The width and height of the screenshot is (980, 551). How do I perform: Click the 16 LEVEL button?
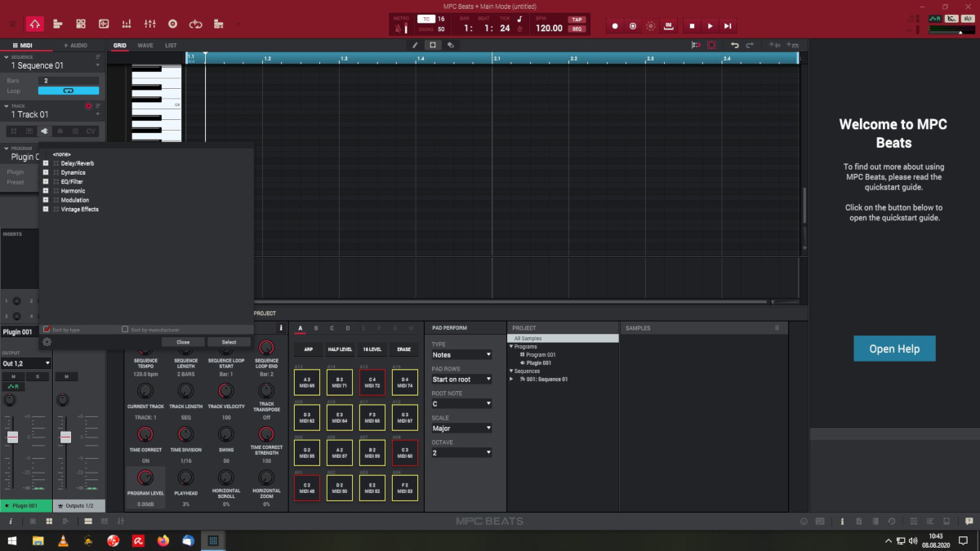(373, 349)
